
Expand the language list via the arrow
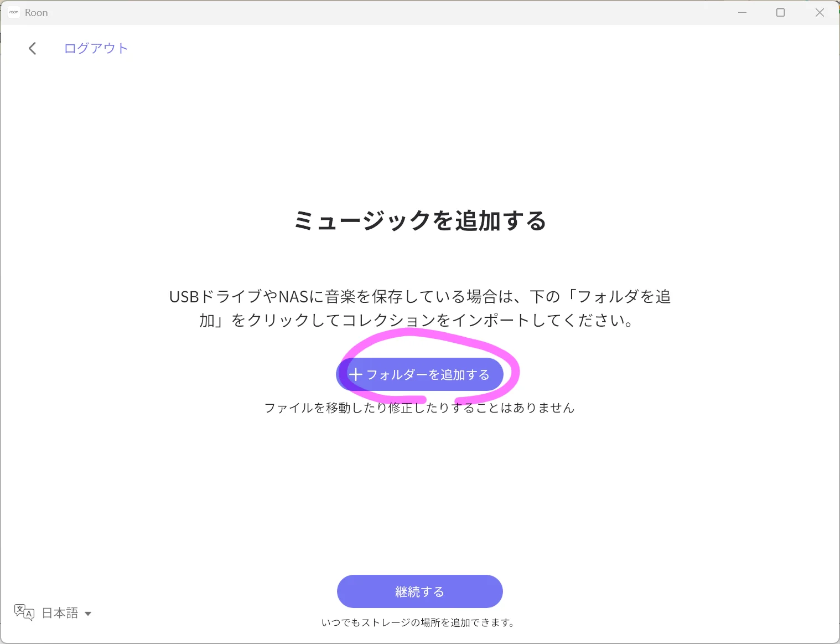pos(88,614)
